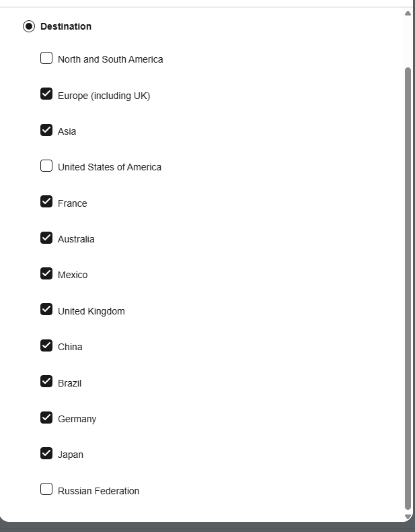The image size is (415, 532).
Task: Uncheck the Brazil checkbox
Action: (46, 382)
